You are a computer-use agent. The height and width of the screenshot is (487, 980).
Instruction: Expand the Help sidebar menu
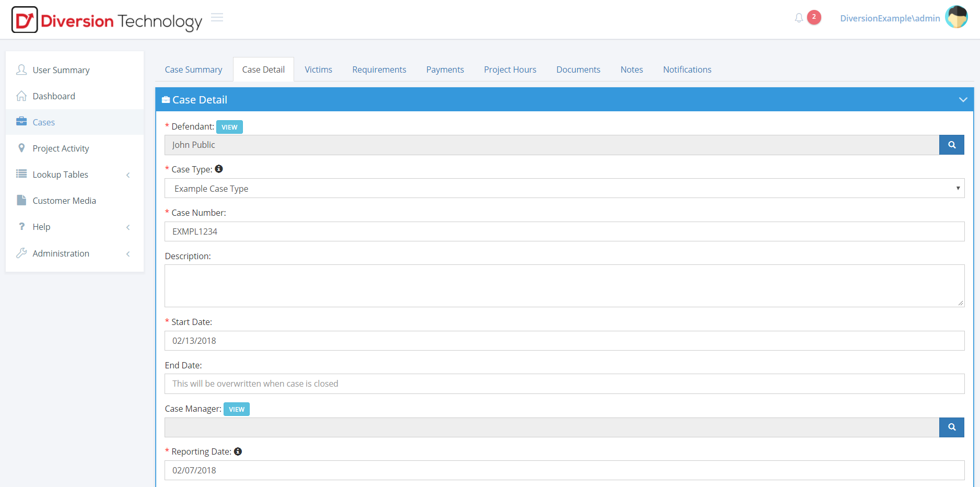click(42, 227)
